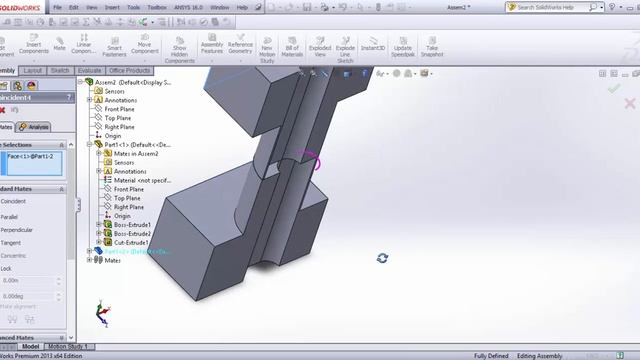Open the Tools menu
This screenshot has height=360, width=640.
[x=133, y=7]
